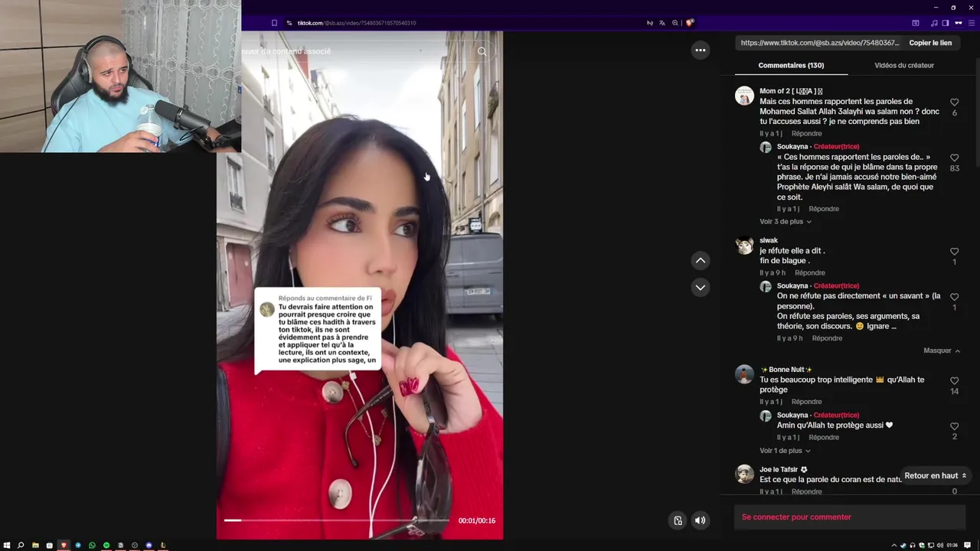Like the Bonne Nuit comment
Viewport: 980px width, 551px height.
954,380
